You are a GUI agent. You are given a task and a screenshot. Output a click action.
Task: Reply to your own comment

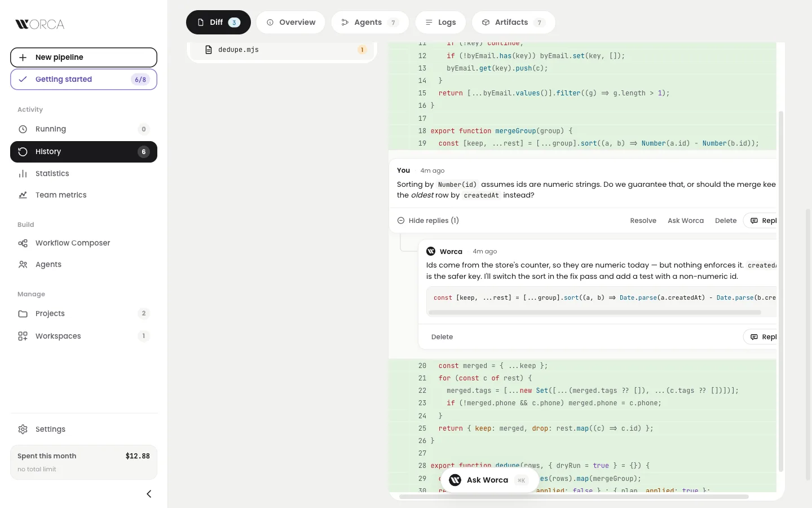[761, 221]
